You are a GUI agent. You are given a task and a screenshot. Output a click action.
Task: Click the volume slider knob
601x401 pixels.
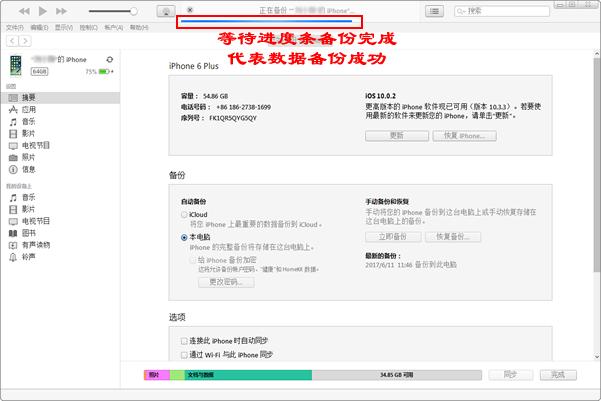click(133, 11)
